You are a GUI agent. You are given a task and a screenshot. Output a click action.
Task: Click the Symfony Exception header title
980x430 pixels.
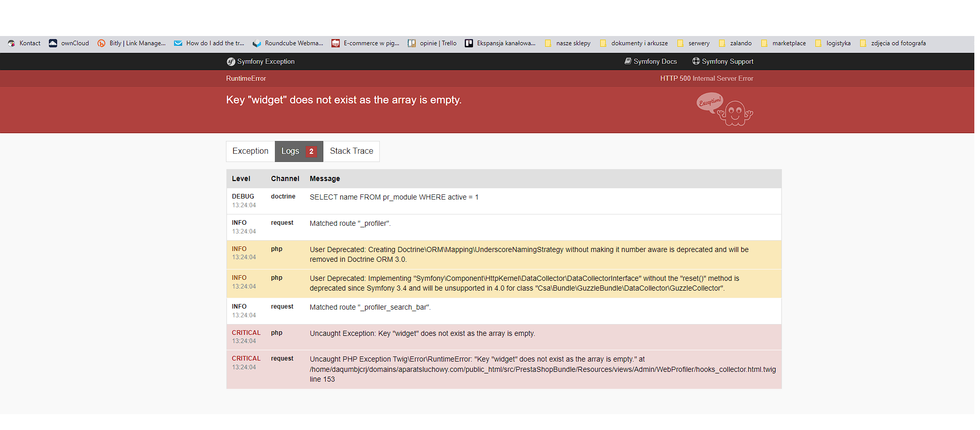[266, 62]
